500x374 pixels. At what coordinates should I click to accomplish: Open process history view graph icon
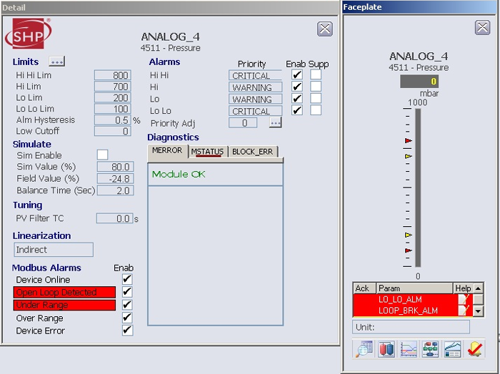tap(452, 349)
